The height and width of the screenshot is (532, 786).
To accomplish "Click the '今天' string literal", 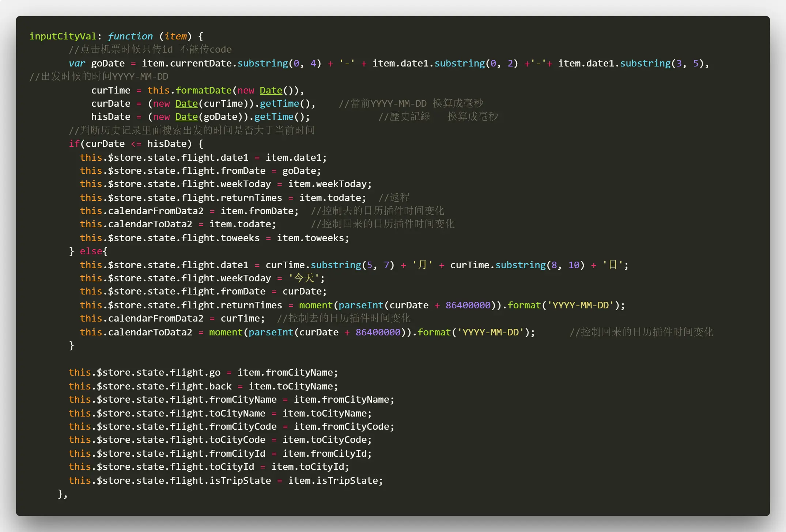I will click(304, 278).
